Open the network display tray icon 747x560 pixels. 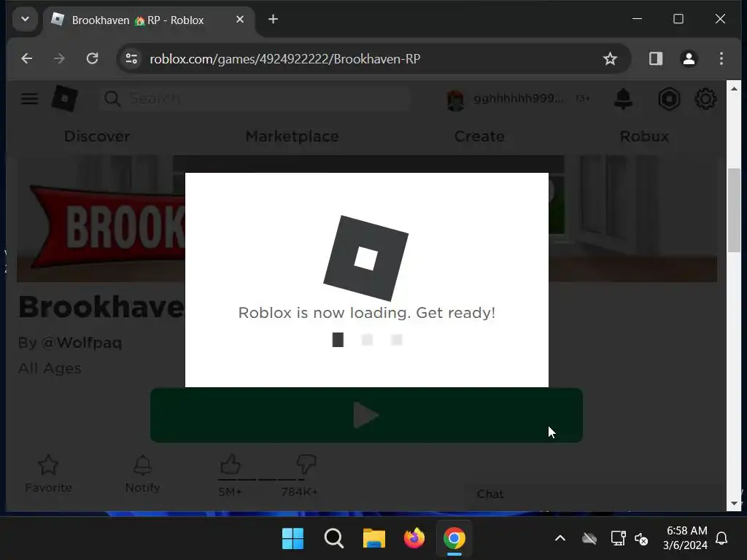619,539
